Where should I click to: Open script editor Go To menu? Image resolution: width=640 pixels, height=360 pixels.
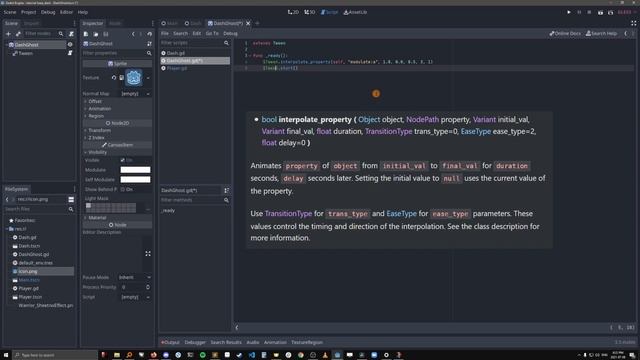pos(212,33)
